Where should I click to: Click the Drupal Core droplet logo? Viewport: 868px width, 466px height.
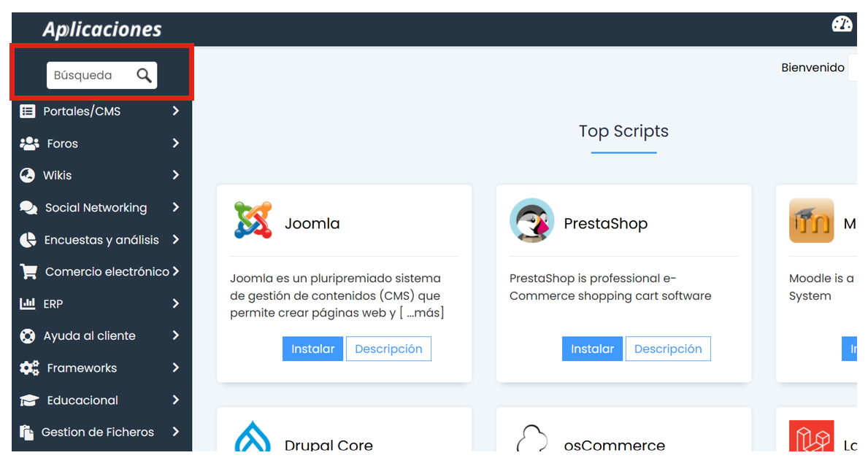253,437
